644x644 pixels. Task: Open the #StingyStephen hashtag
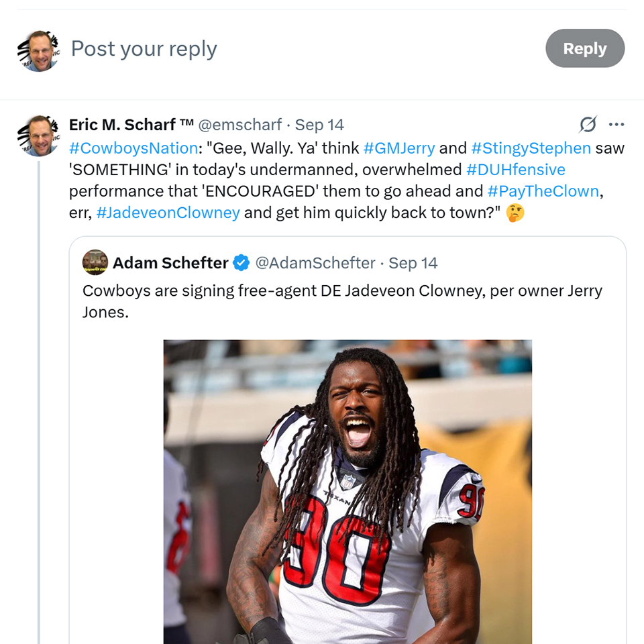(531, 148)
